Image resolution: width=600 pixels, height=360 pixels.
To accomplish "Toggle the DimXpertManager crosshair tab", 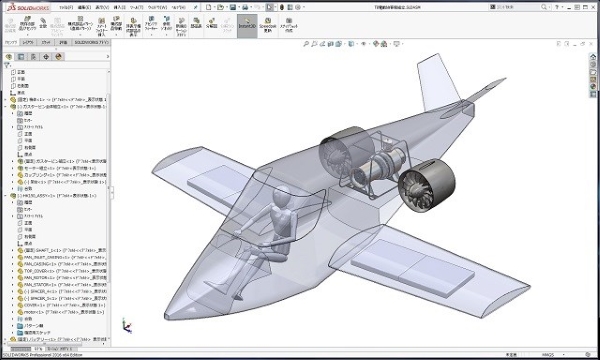I will point(46,57).
